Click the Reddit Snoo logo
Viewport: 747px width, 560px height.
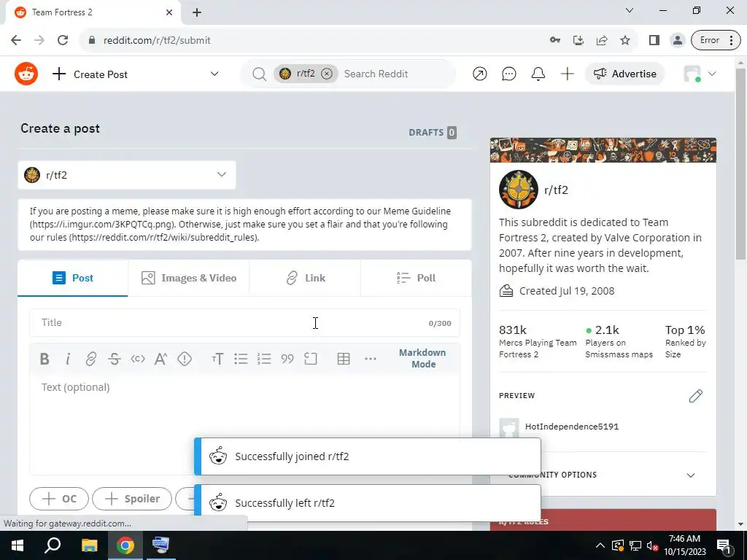(26, 74)
